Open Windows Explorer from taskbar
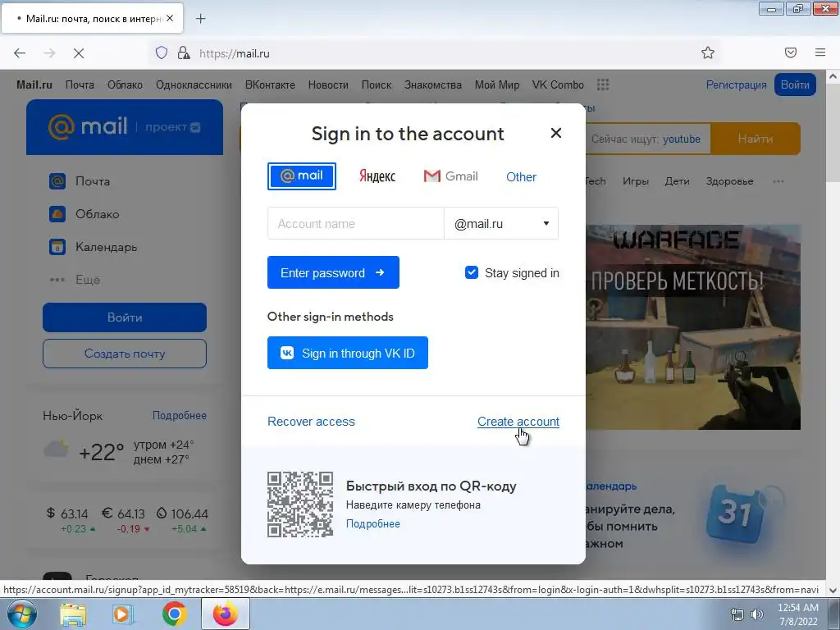The height and width of the screenshot is (630, 840). tap(73, 614)
